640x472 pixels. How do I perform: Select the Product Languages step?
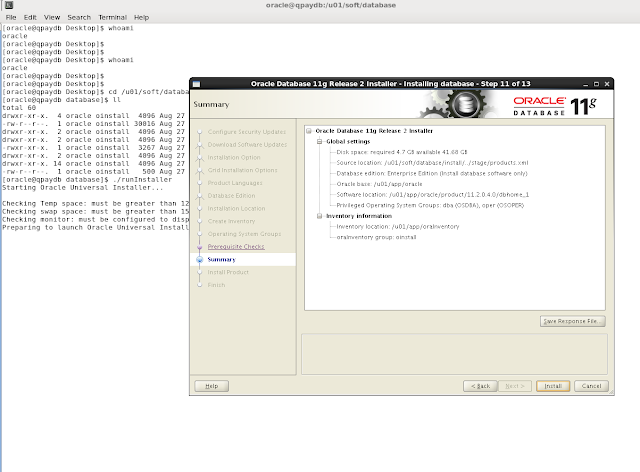[x=235, y=183]
